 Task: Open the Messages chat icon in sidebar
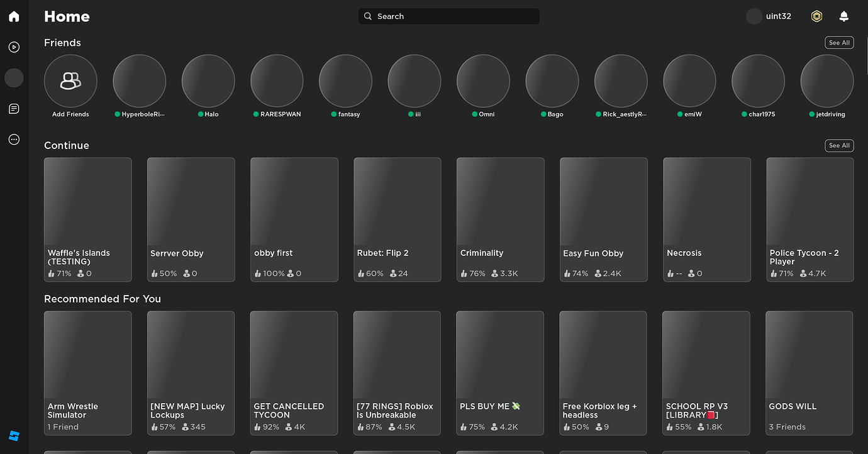coord(14,109)
